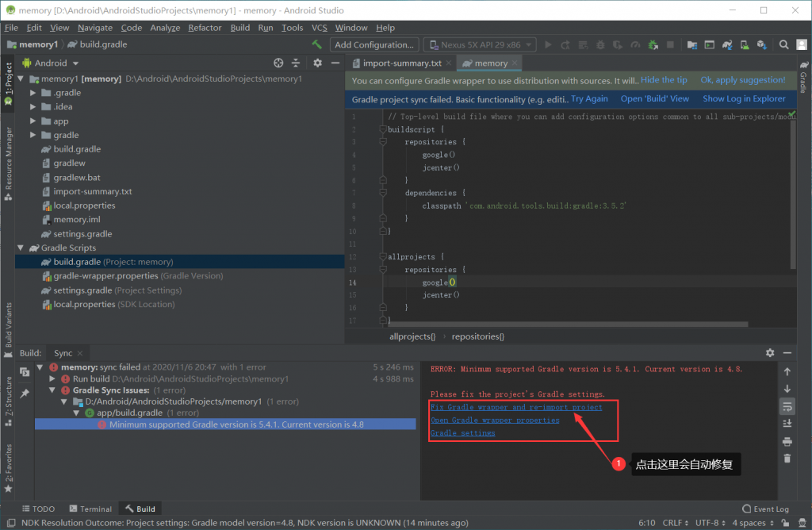The height and width of the screenshot is (530, 812).
Task: Toggle the Build panel view mode icon
Action: [25, 372]
